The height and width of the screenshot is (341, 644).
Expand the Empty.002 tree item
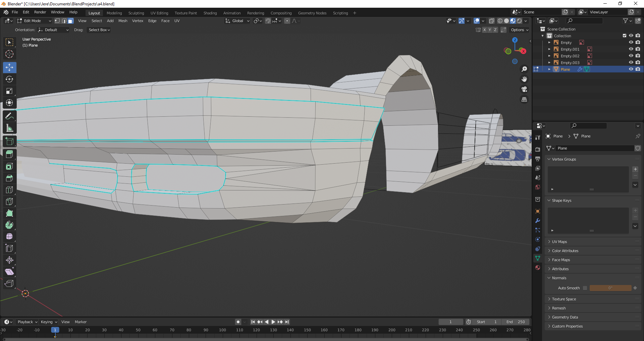549,56
